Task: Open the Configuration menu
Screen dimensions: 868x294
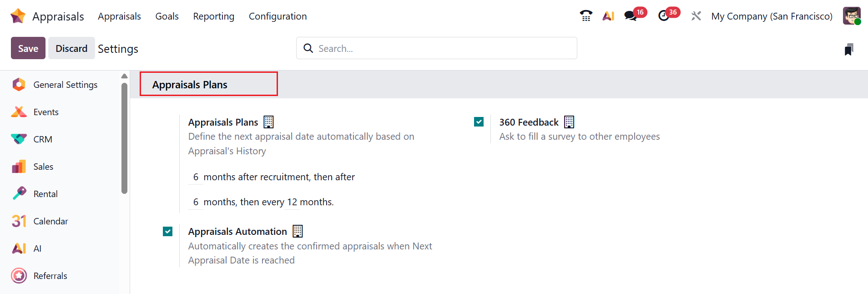Action: [278, 16]
